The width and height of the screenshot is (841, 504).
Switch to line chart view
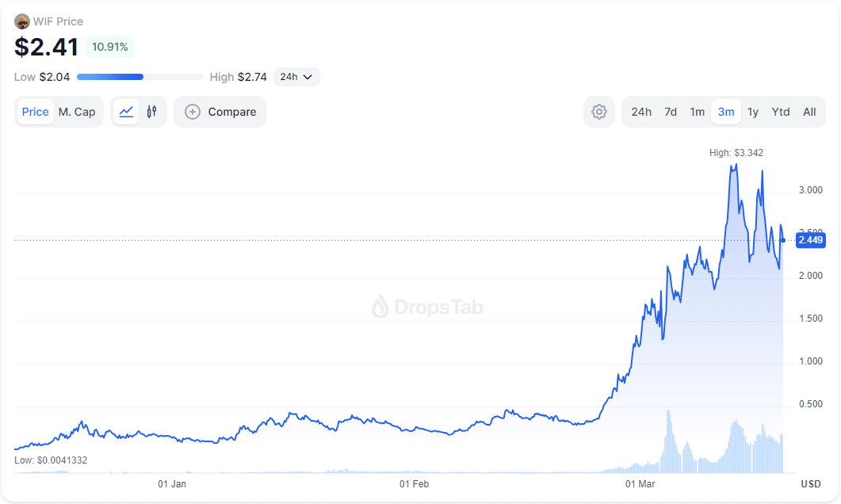[126, 112]
